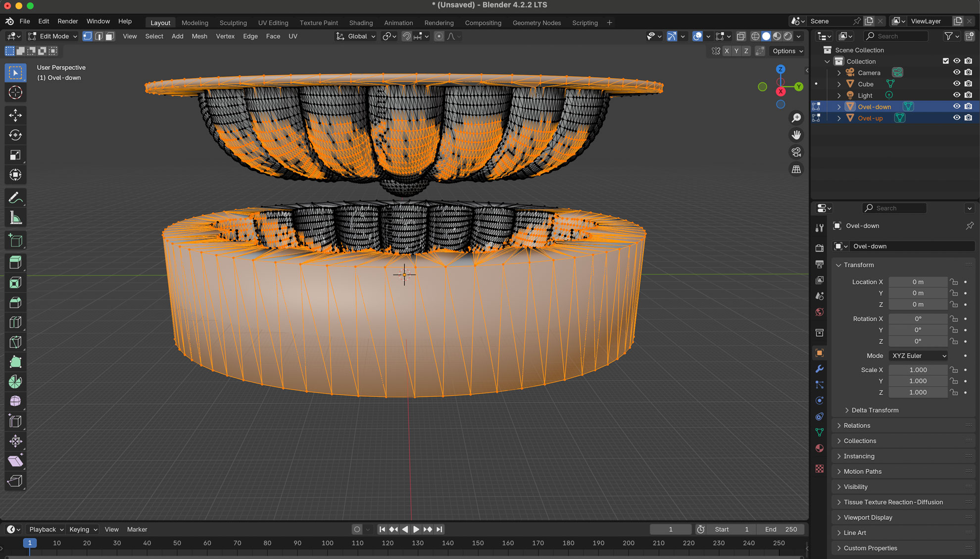Enable edge select mode
The height and width of the screenshot is (559, 980).
(98, 36)
